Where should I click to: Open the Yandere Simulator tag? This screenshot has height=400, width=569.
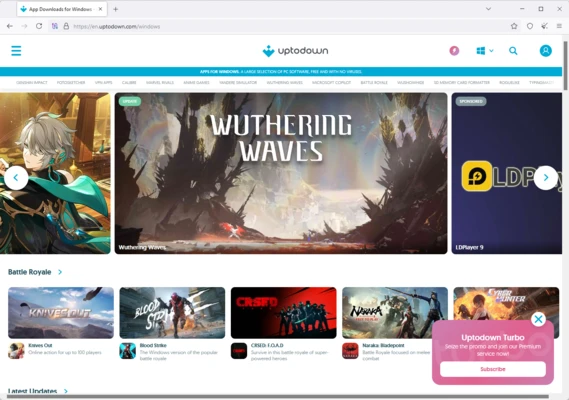[x=238, y=82]
